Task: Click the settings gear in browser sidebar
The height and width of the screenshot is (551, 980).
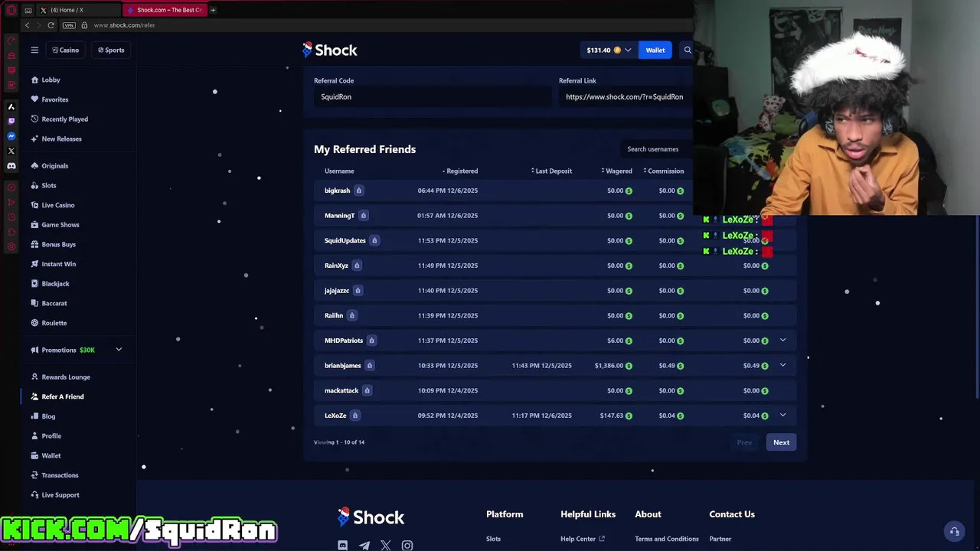Action: coord(11,246)
